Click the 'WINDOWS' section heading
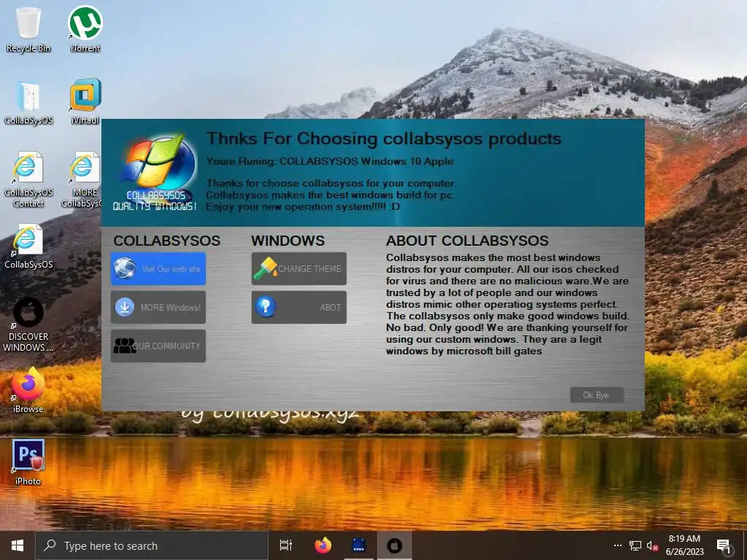 pyautogui.click(x=287, y=241)
